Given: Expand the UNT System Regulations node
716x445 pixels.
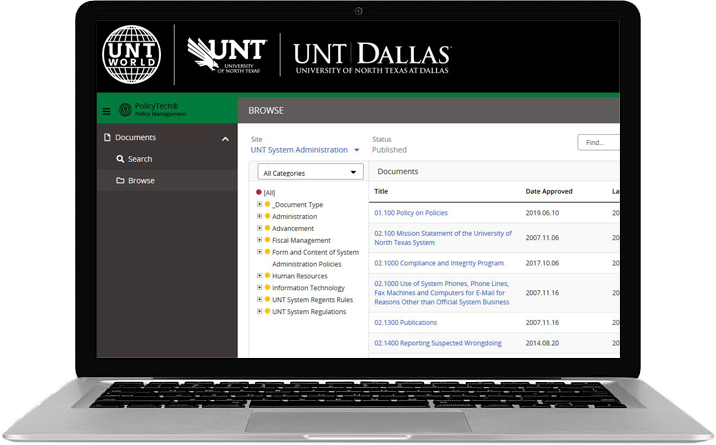Looking at the screenshot, I should (x=259, y=311).
